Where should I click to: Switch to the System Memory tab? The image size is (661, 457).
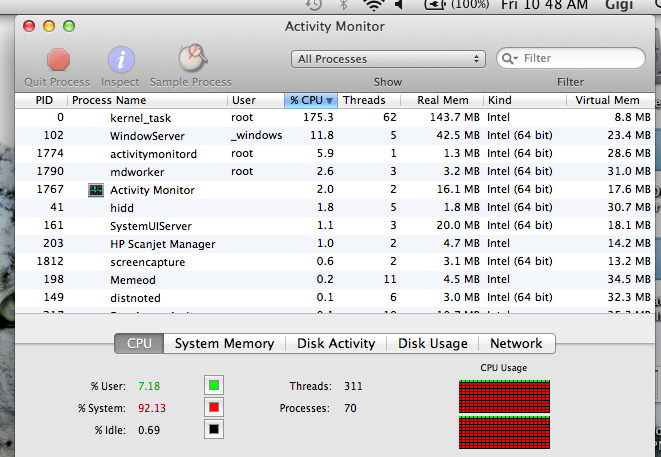pos(224,344)
